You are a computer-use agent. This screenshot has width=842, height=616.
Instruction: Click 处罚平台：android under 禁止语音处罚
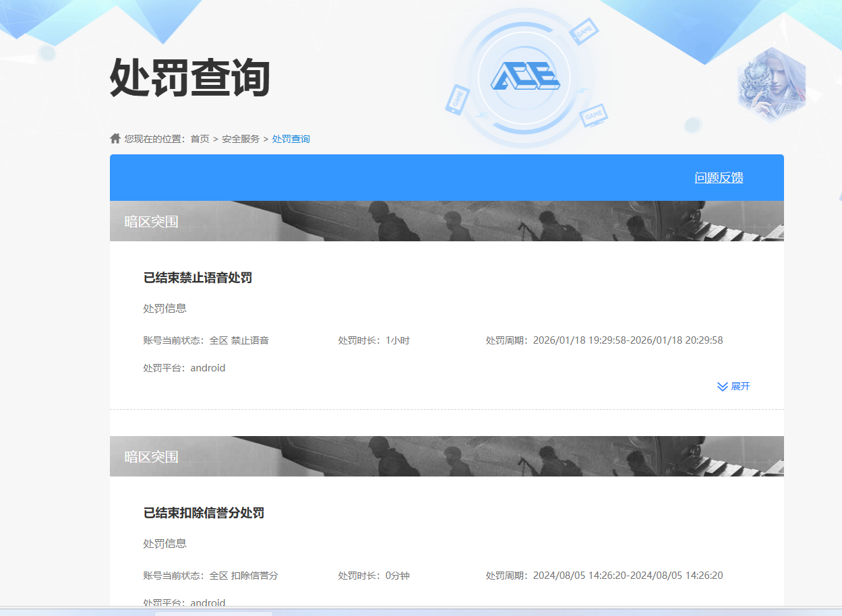184,368
